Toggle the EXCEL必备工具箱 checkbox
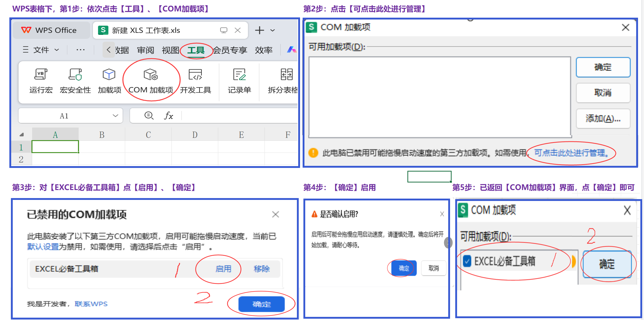 point(467,261)
